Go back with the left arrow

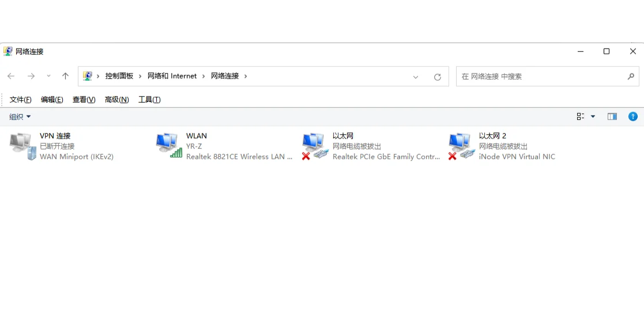click(x=11, y=76)
